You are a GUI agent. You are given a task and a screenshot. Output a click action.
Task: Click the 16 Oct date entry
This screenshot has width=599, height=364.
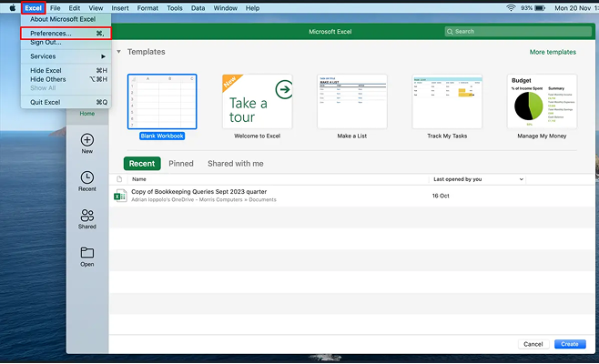(x=441, y=196)
